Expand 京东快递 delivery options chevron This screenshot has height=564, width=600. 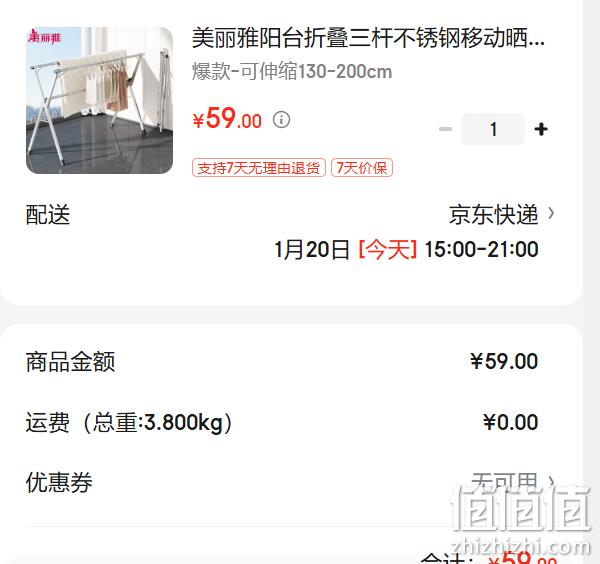click(x=551, y=214)
